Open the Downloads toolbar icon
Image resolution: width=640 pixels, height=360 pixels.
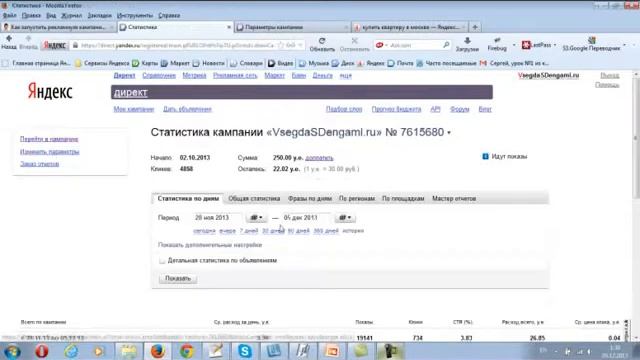pyautogui.click(x=467, y=41)
